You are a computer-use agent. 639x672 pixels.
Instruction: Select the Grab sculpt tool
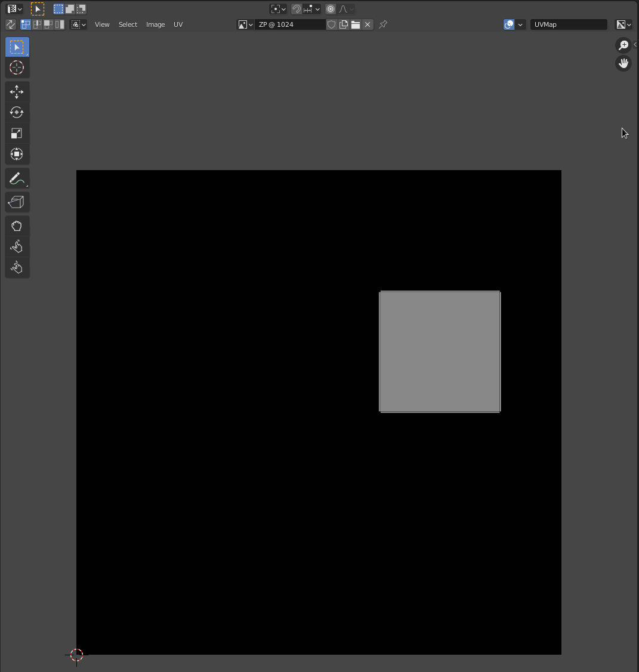coord(17,226)
